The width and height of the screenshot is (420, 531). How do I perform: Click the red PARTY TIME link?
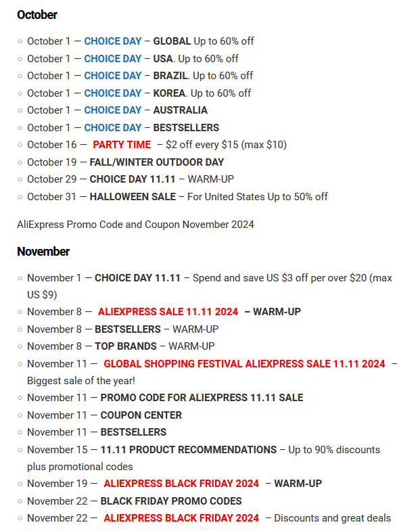click(122, 145)
